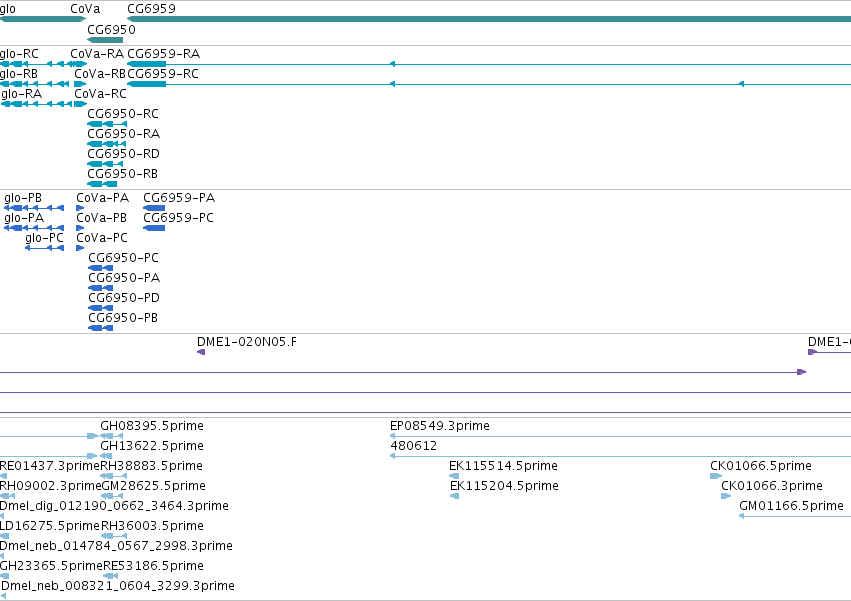The width and height of the screenshot is (851, 601).
Task: Select EST RH36003.5prime
Action: 152,527
